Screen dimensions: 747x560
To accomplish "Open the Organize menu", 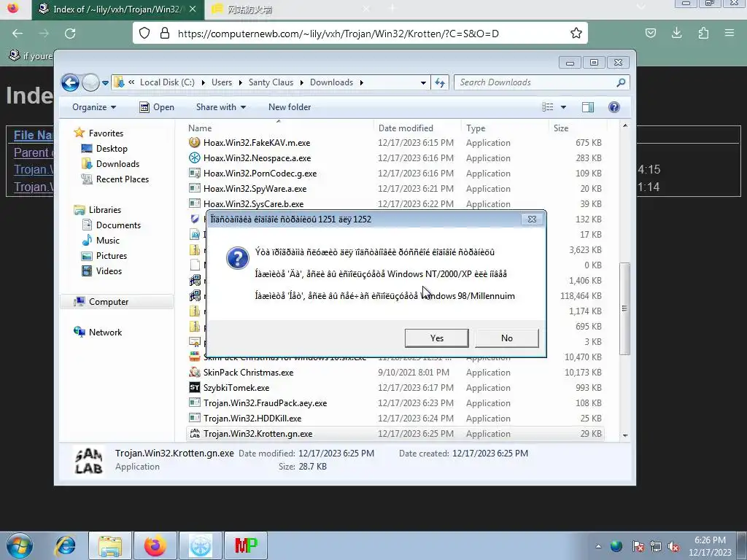I will pyautogui.click(x=94, y=107).
